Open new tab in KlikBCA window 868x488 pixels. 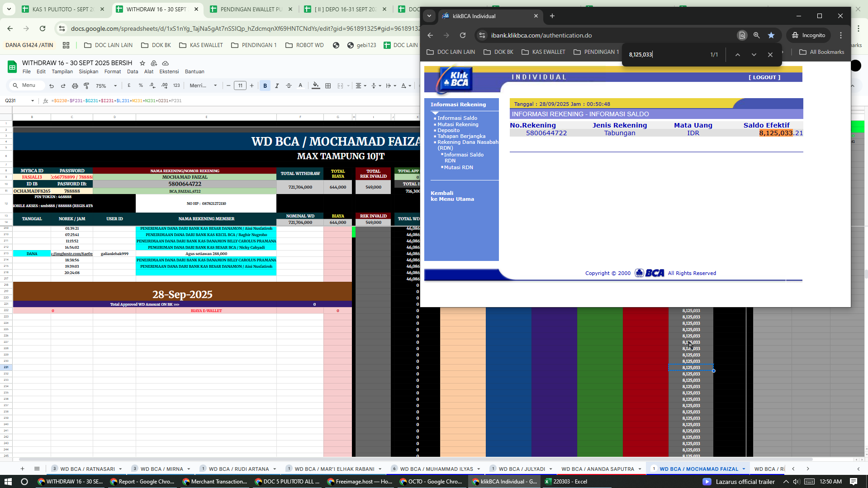552,16
